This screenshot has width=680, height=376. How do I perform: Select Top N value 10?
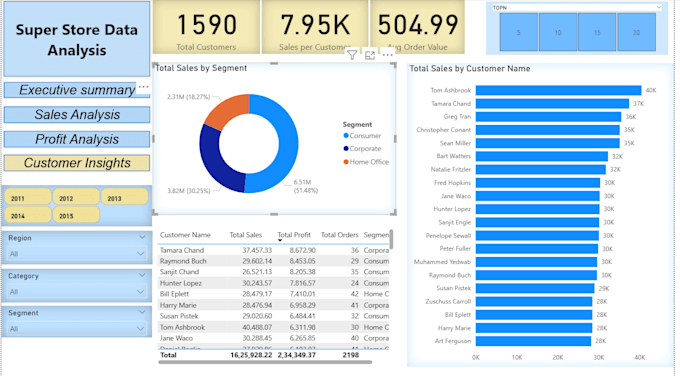point(558,32)
